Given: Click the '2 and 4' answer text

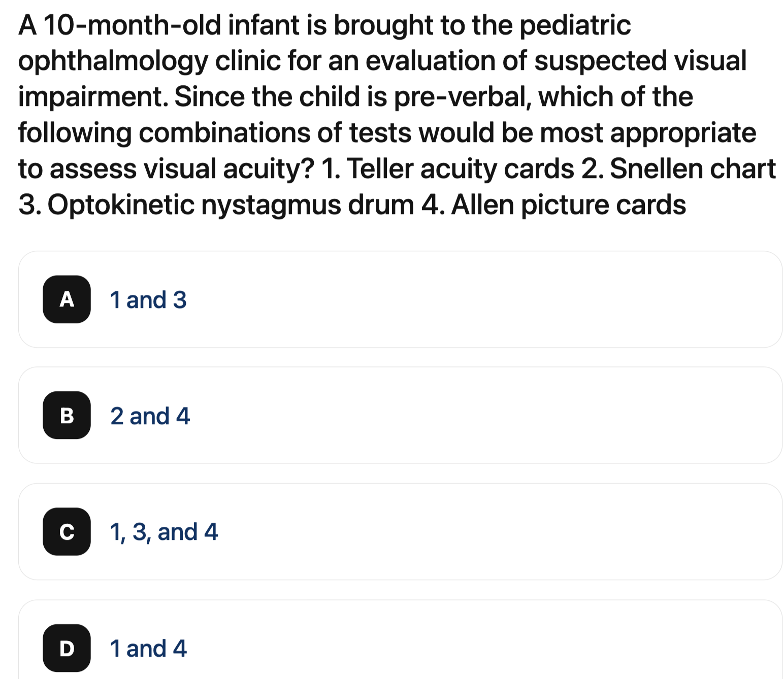Looking at the screenshot, I should point(150,416).
